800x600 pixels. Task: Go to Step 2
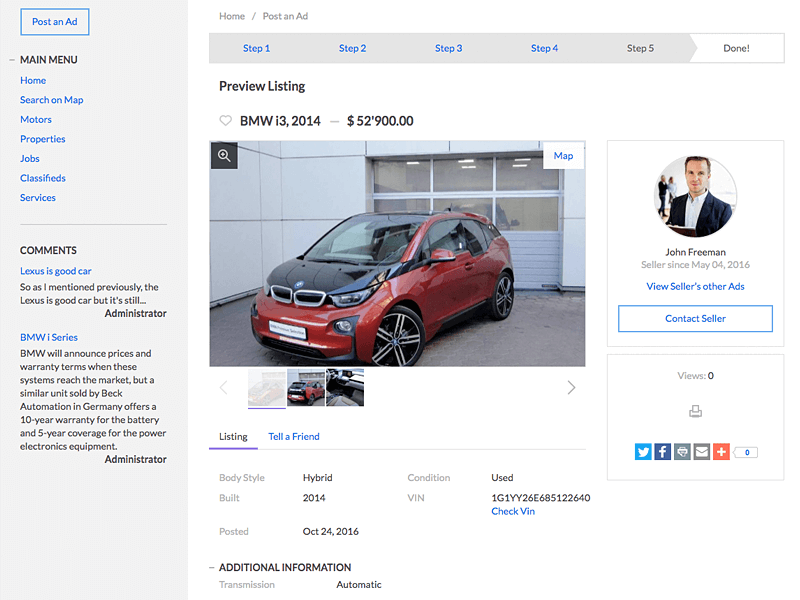[x=353, y=48]
